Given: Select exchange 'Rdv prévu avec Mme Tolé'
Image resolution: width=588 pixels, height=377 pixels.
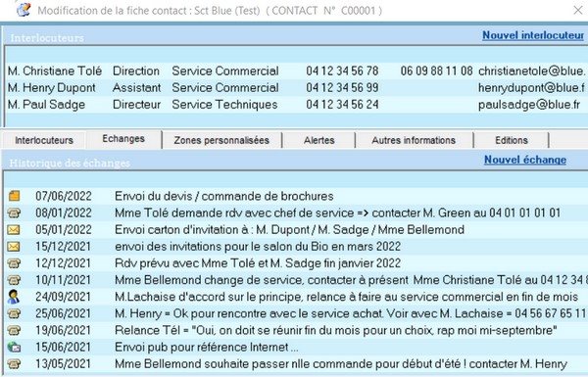Looking at the screenshot, I should 258,263.
